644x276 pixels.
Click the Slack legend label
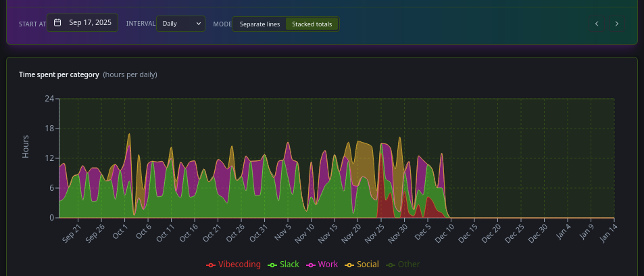[289, 264]
